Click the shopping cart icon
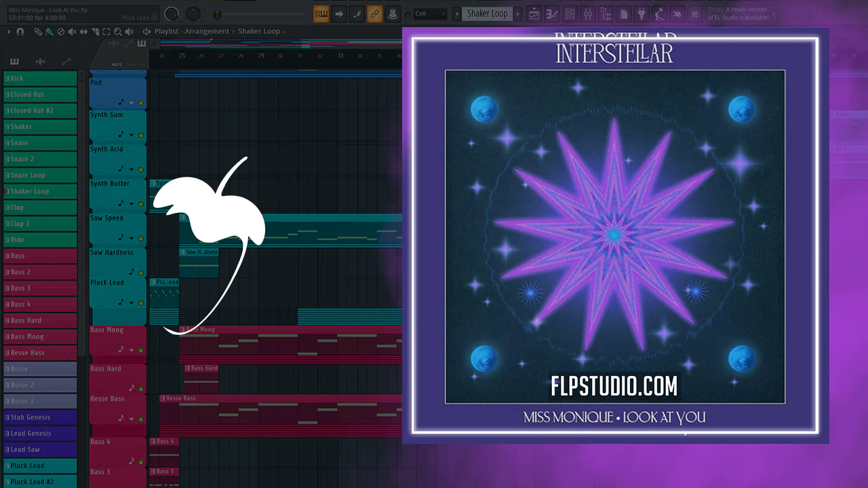Screen dimensions: 868x488 click(x=694, y=14)
